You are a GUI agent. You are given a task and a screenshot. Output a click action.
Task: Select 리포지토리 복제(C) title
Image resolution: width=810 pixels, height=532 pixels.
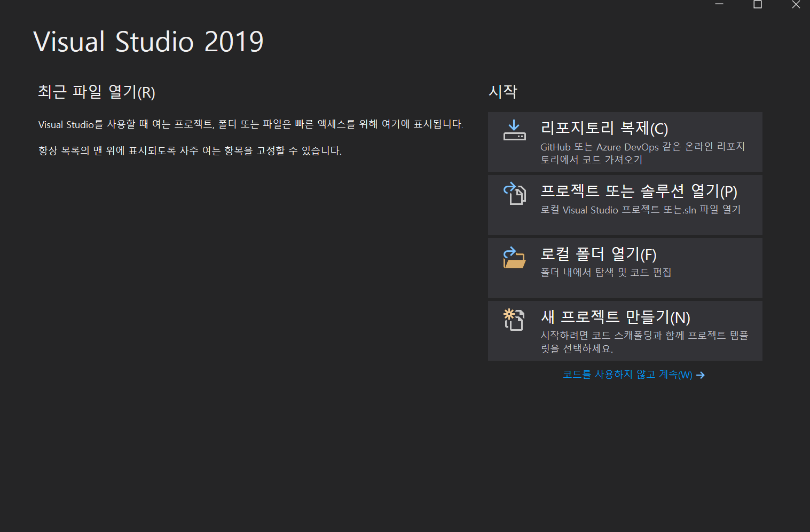tap(604, 128)
